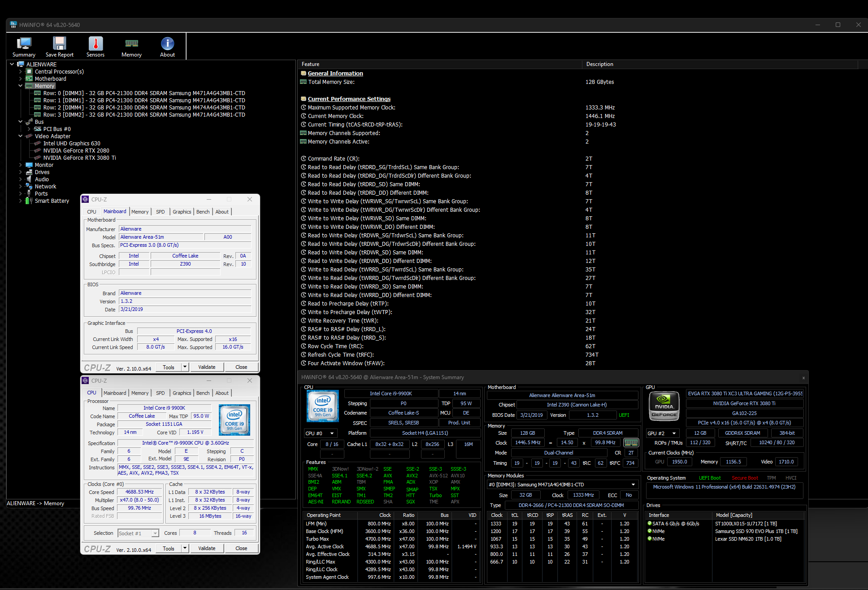Click the NVIDIA GeForce logo in GPU panel
The height and width of the screenshot is (590, 868).
point(664,406)
